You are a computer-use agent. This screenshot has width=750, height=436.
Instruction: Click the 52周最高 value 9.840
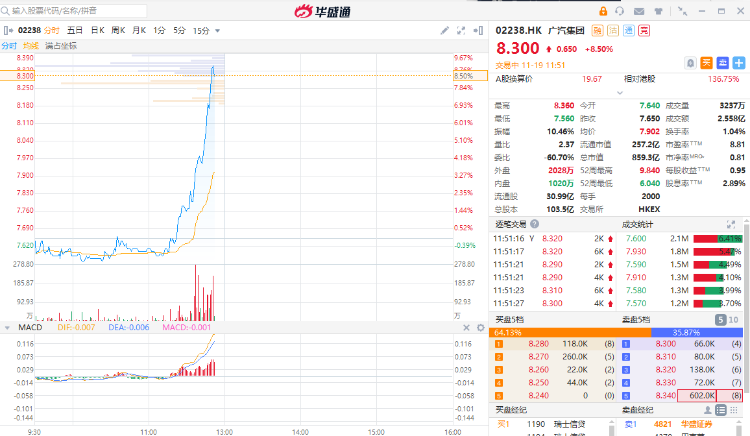coord(650,170)
